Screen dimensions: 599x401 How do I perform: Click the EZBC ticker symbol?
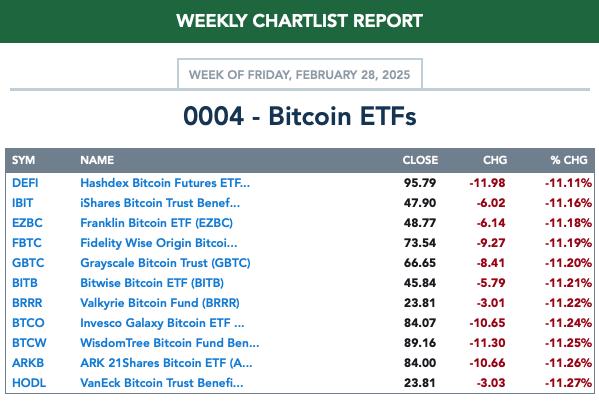tap(27, 223)
